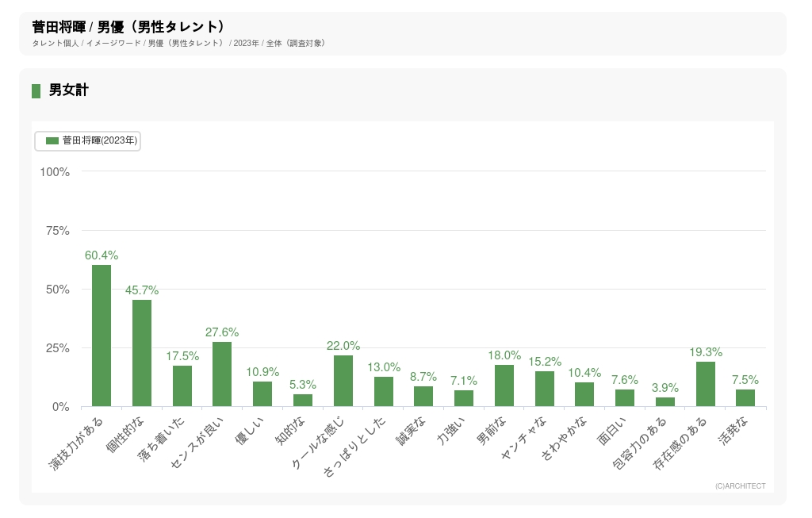812x518 pixels.
Task: Click the 演技力がある bar at 60.4%
Action: (x=101, y=336)
